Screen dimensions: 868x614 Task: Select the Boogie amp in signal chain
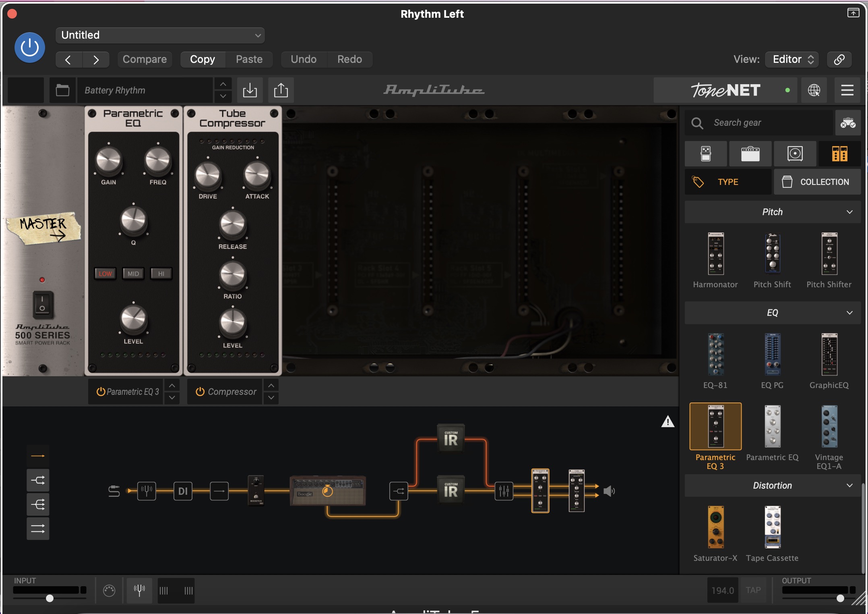coord(328,491)
